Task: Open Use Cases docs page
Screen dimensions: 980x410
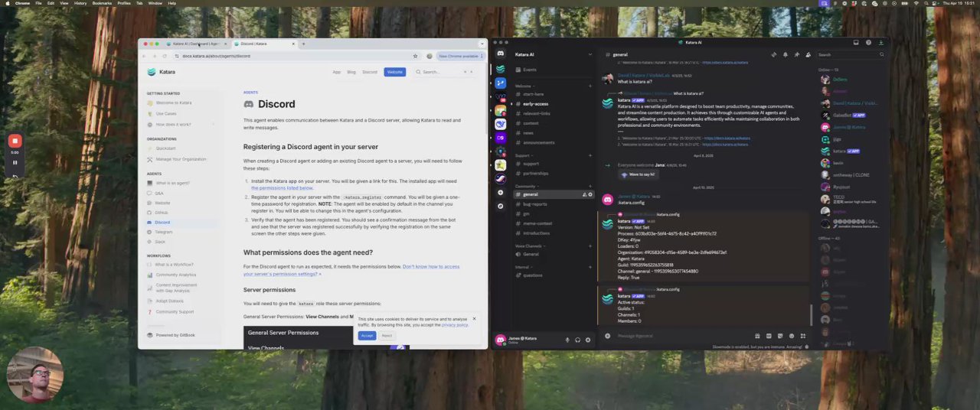Action: (166, 113)
